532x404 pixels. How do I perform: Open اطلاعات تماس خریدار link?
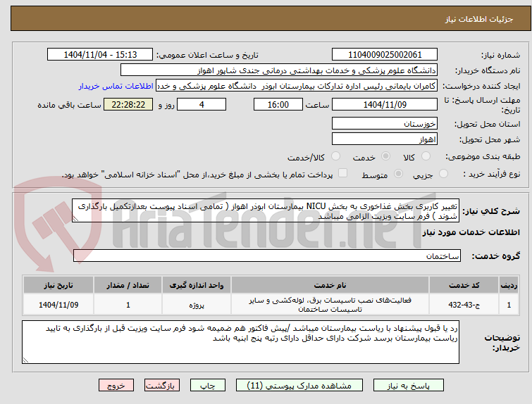click(116, 86)
